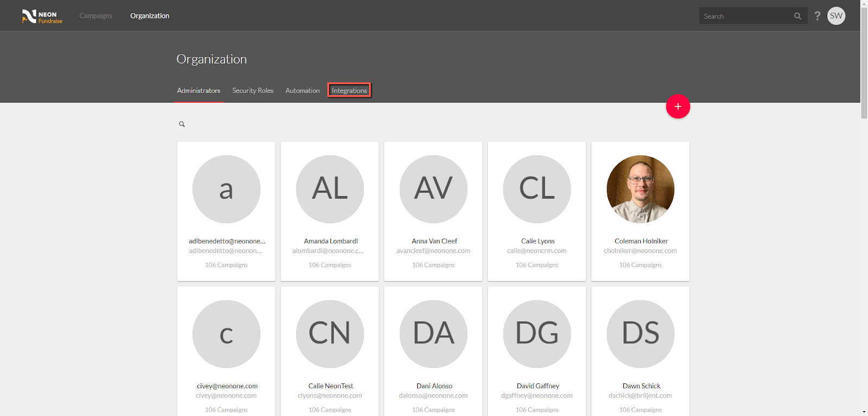Open the 'c' avatar for civey
Screen dimensions: 868x416
(226, 334)
